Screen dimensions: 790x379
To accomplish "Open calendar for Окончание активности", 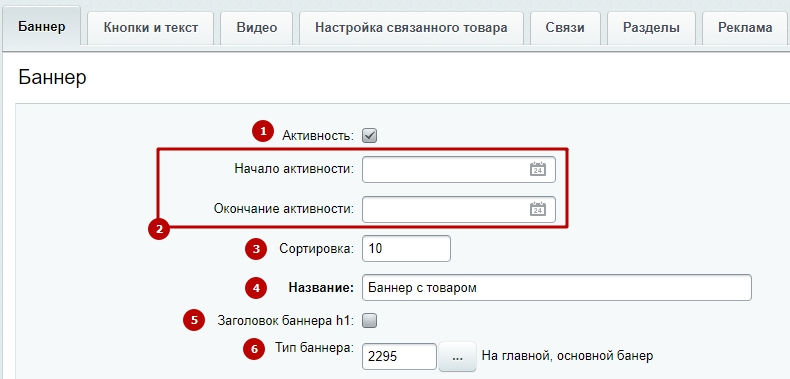I will pos(538,209).
